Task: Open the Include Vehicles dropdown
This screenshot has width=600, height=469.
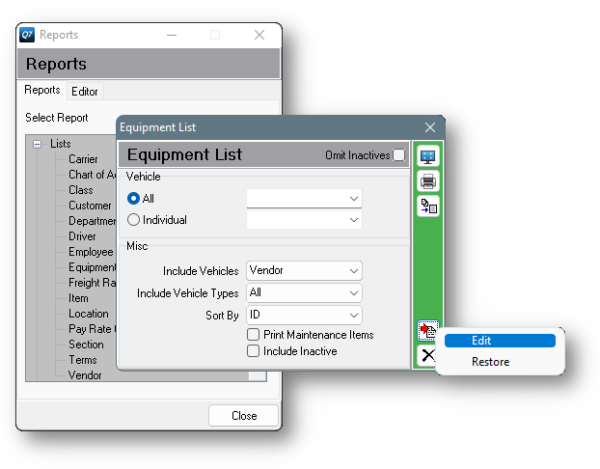Action: click(304, 271)
